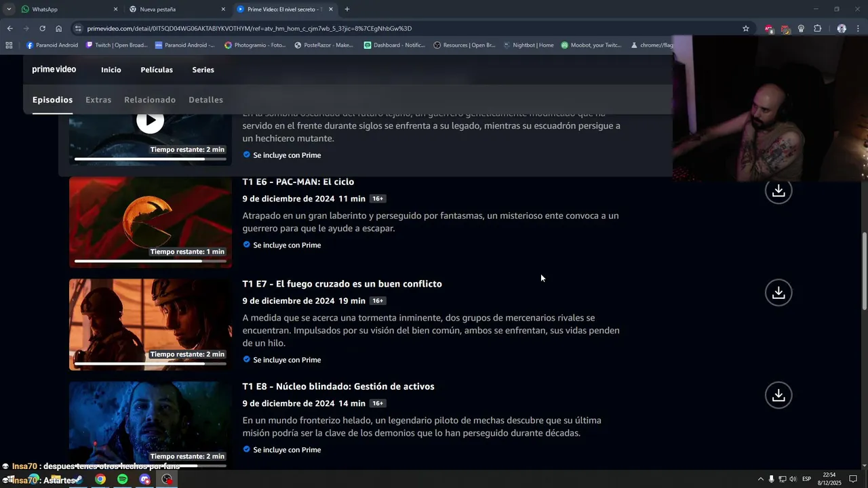This screenshot has width=868, height=488.
Task: Open El fuego cruzado episode thumbnail
Action: [x=150, y=325]
